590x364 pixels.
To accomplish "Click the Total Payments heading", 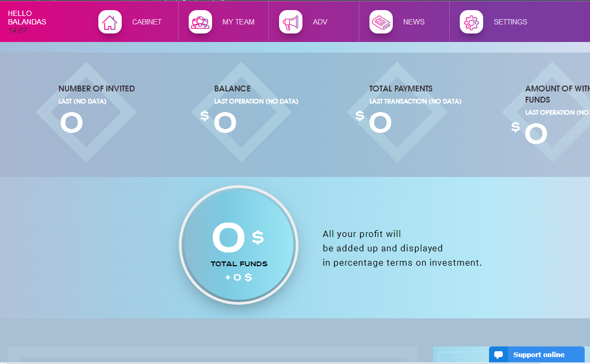I will tap(401, 89).
